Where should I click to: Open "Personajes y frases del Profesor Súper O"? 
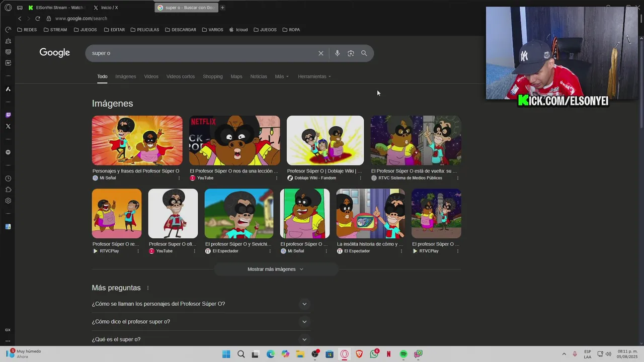click(136, 171)
